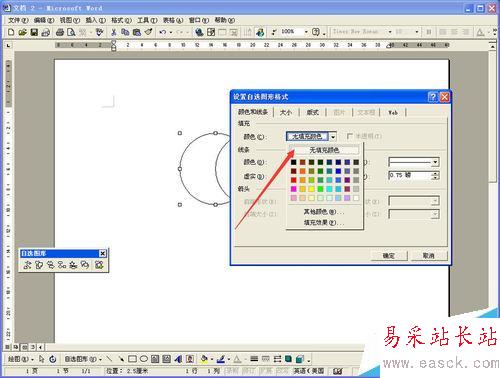Click the Line Style icon
500x378 pixels.
[254, 359]
